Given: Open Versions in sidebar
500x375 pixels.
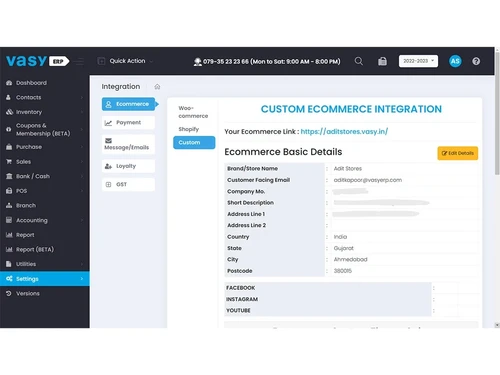Looking at the screenshot, I should [x=28, y=293].
